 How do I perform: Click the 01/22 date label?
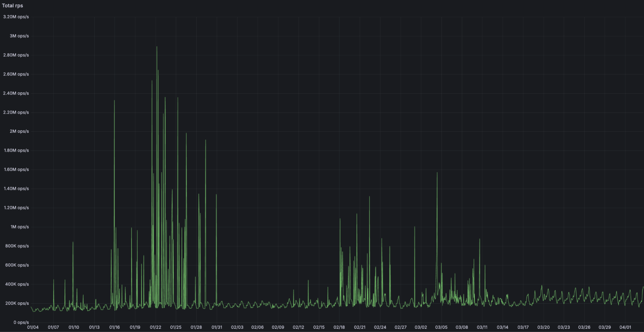click(156, 327)
